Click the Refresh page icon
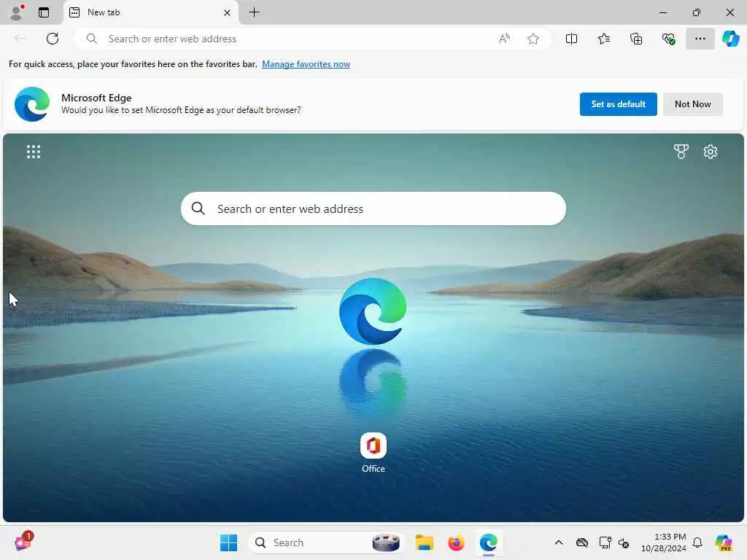 coord(53,39)
